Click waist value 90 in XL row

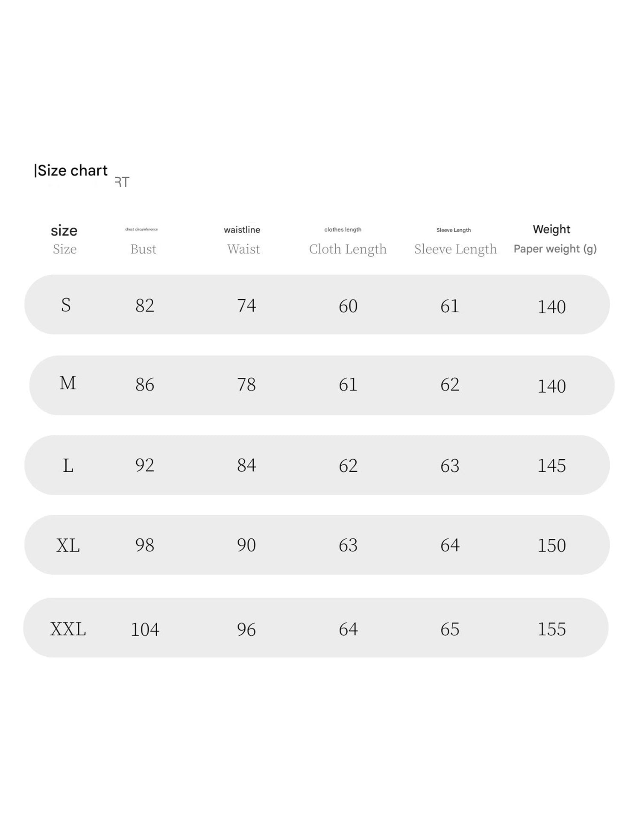246,545
